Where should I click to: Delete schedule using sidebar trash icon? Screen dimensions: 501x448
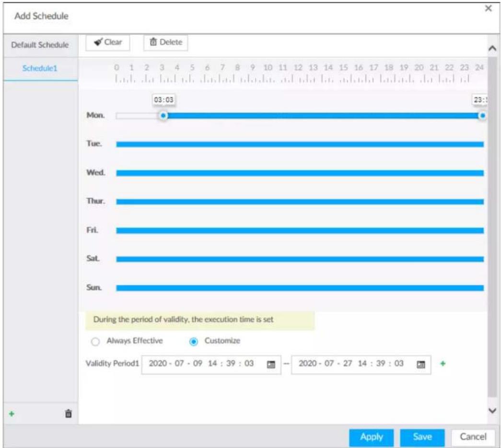[x=69, y=414]
